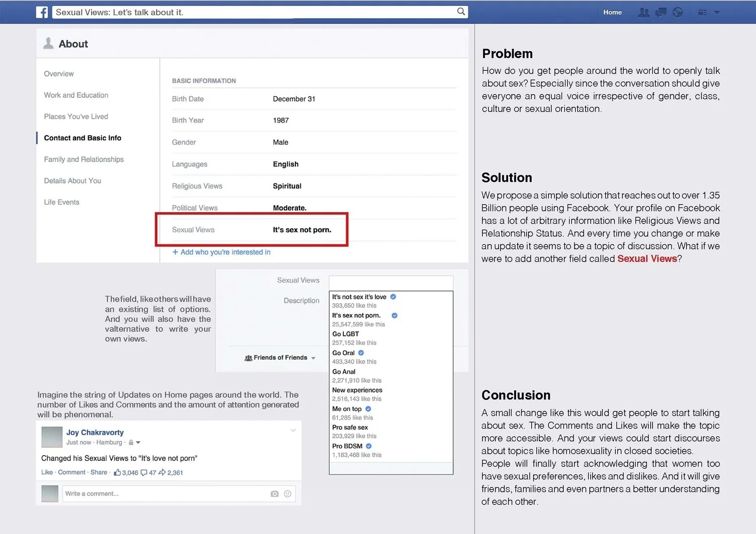
Task: Expand the account menu arrow in top bar
Action: 717,12
